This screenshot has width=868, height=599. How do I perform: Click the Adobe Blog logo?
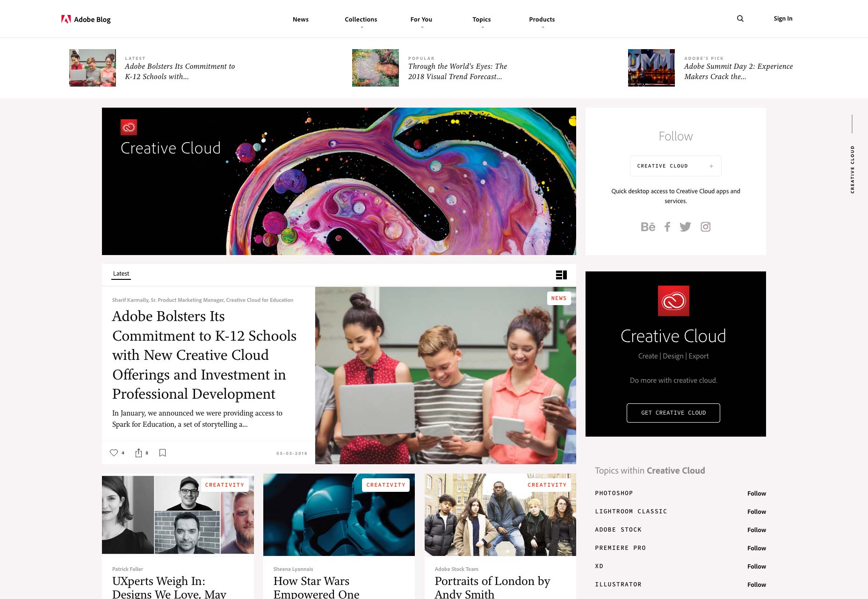(x=86, y=19)
